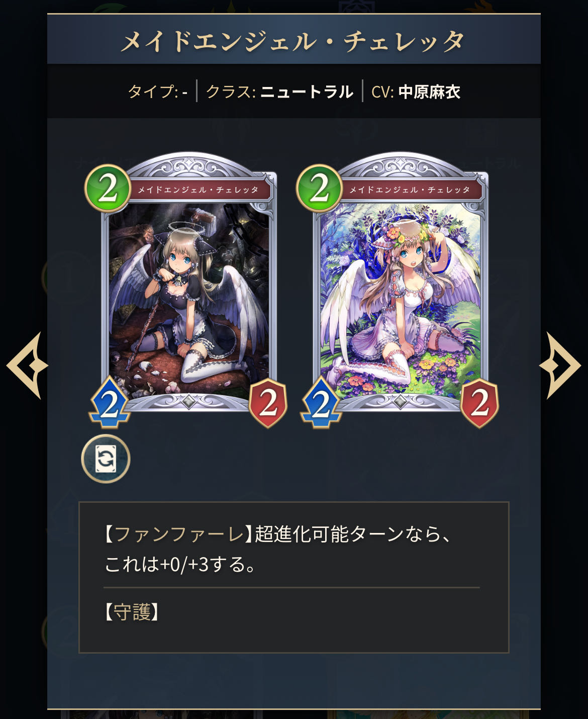This screenshot has height=719, width=588.
Task: Click the red defense 2 icon on base card
Action: [x=268, y=403]
